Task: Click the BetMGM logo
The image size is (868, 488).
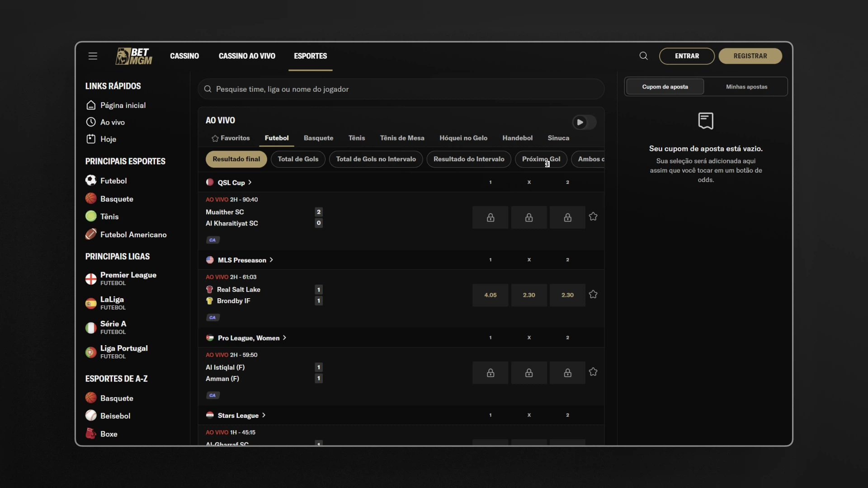Action: pyautogui.click(x=134, y=56)
